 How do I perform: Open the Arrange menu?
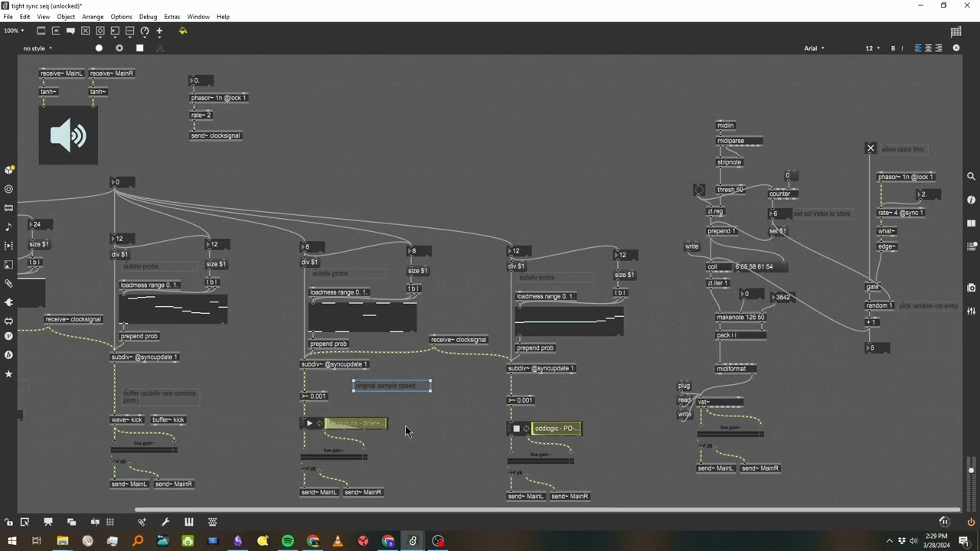click(x=93, y=17)
